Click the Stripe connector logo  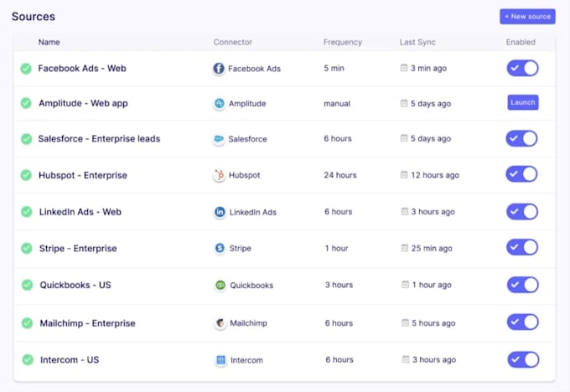tap(220, 248)
